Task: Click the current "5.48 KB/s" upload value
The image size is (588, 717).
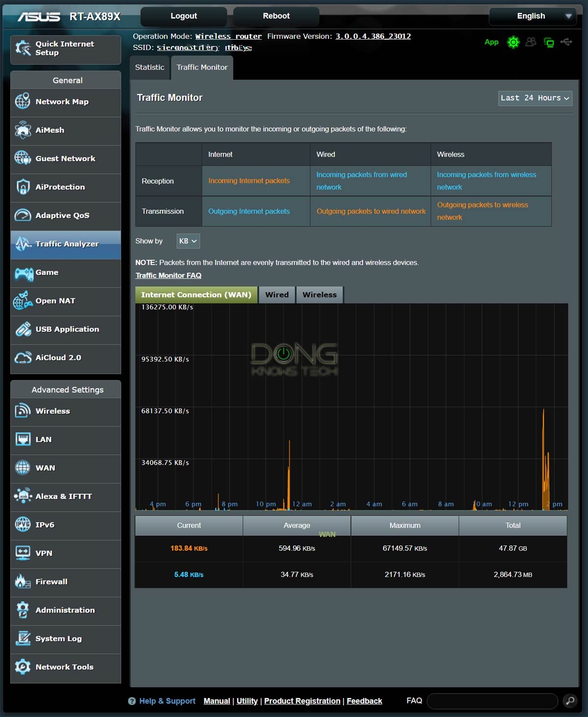Action: tap(189, 574)
